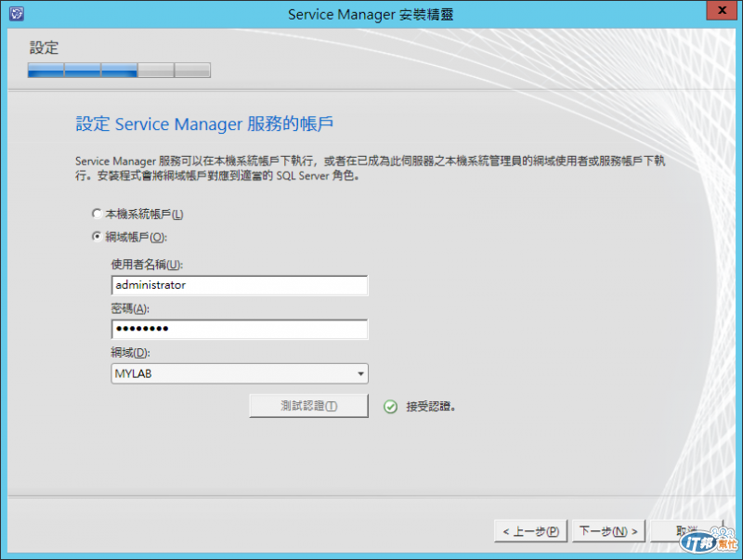Open the 網域(D) dropdown showing MYLAB
Viewport: 743px width, 560px height.
click(x=240, y=373)
